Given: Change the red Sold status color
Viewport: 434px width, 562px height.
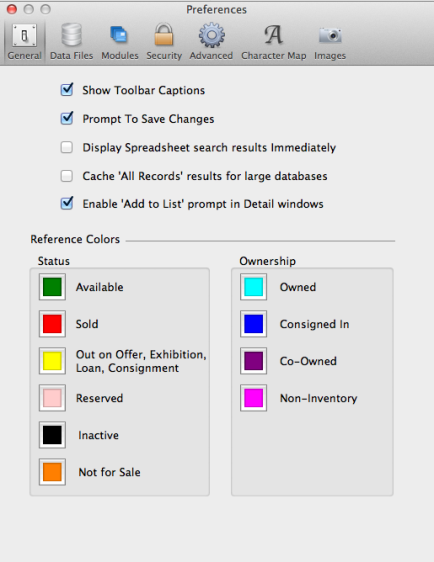Looking at the screenshot, I should tap(52, 324).
